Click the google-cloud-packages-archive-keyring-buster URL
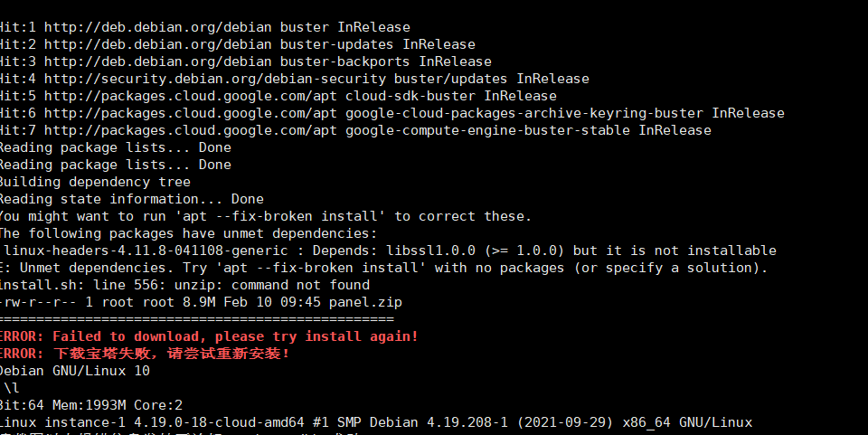This screenshot has height=435, width=868. (191, 113)
